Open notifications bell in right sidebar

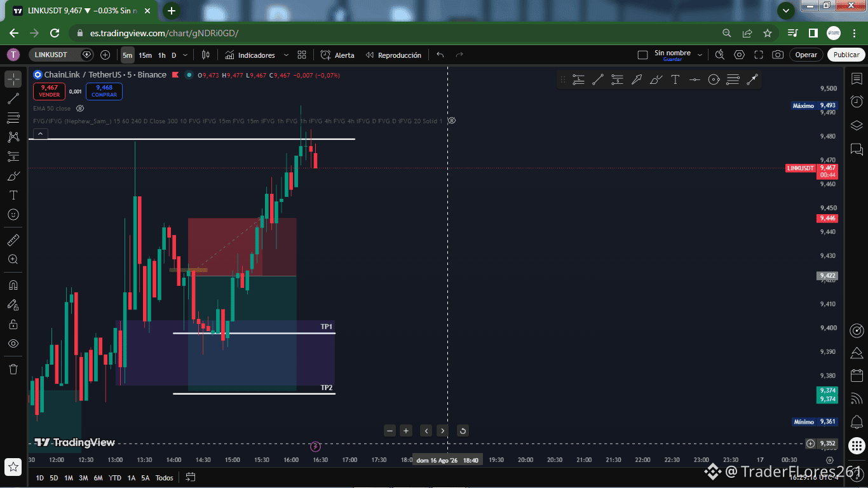pos(857,421)
